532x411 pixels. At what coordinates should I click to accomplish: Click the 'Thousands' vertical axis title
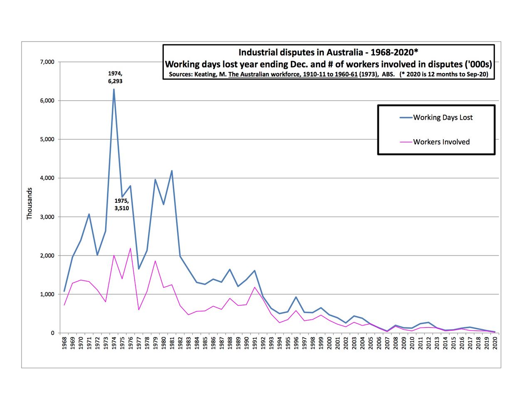30,204
